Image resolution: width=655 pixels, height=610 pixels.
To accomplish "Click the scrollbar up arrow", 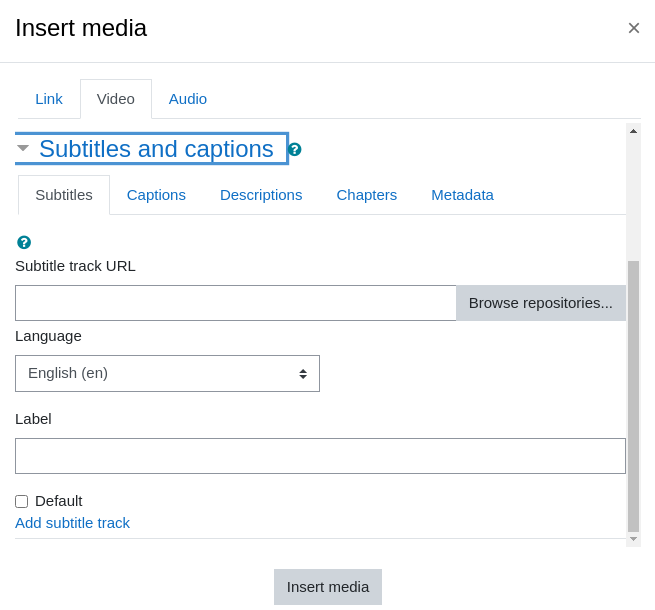I will tap(633, 131).
